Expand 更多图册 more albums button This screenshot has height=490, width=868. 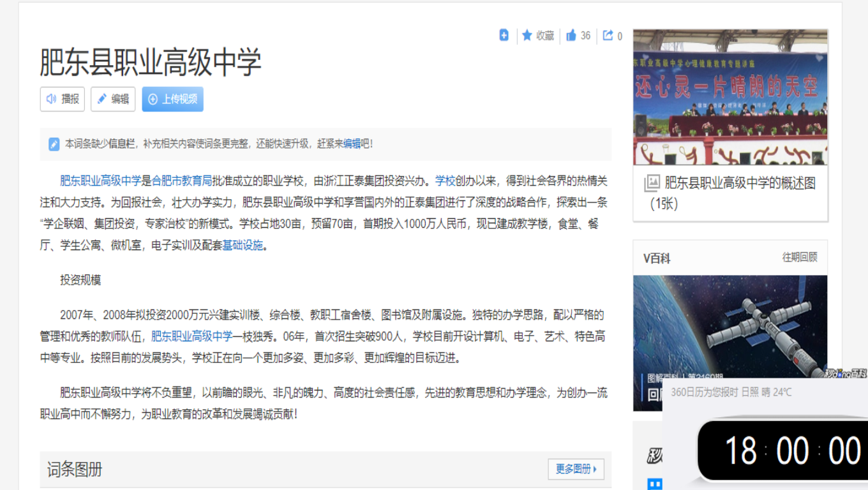[576, 469]
